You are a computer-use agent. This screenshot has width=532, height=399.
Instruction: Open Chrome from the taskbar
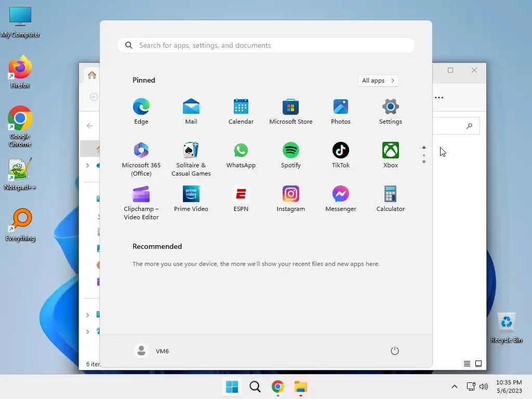pyautogui.click(x=278, y=387)
